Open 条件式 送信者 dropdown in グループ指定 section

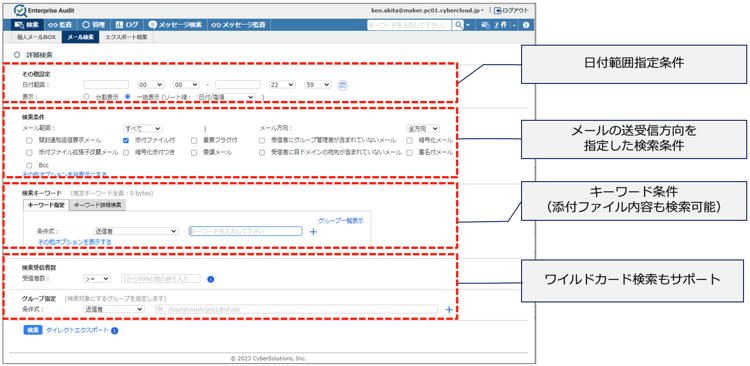(x=114, y=309)
